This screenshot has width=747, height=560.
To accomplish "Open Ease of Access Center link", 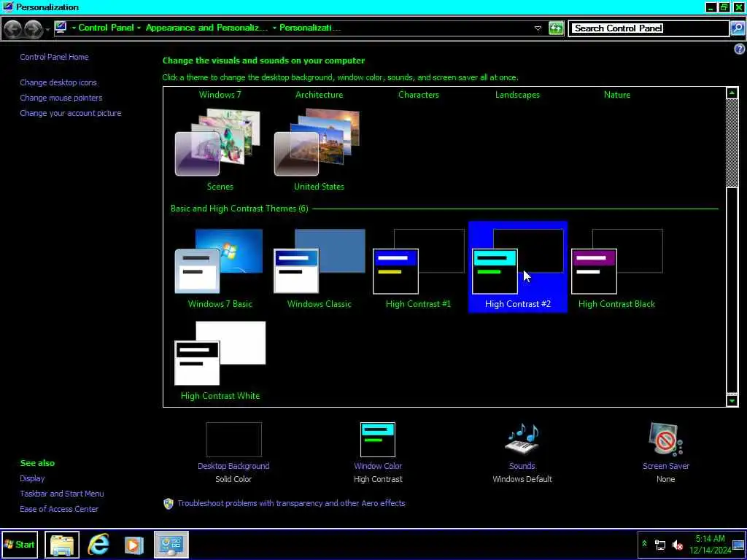I will pos(59,508).
